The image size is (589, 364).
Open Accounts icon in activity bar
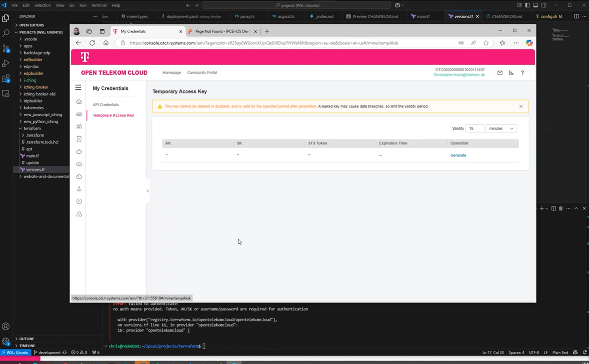tap(6, 326)
